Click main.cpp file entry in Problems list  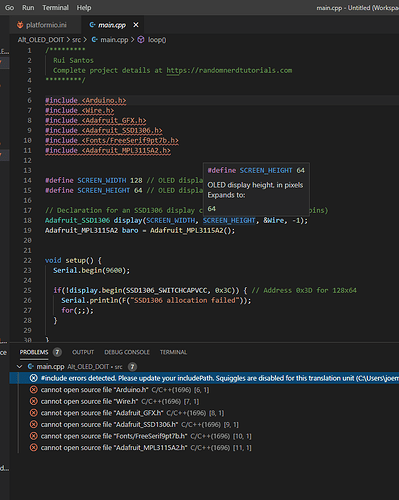coord(50,367)
